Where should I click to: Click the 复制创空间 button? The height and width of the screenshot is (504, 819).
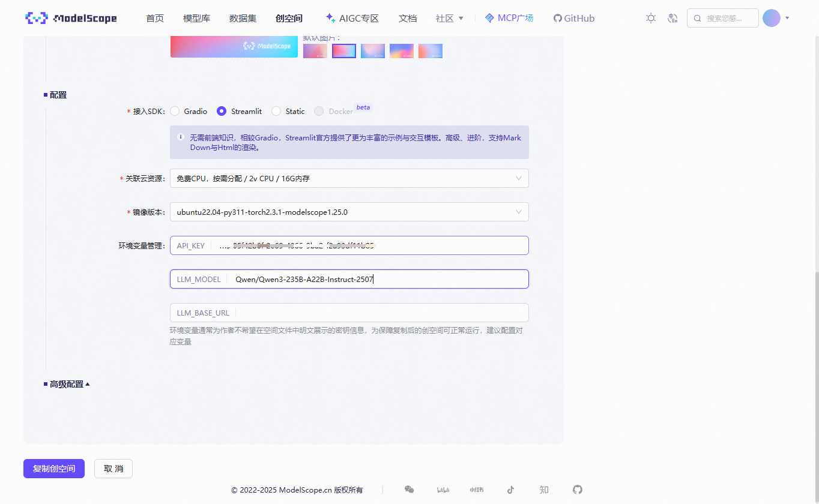(53, 468)
